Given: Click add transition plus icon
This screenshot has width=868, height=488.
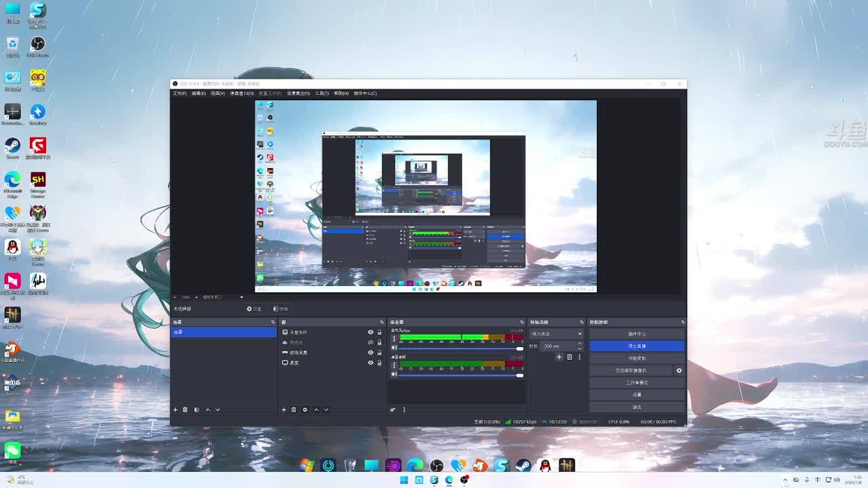Looking at the screenshot, I should click(559, 357).
